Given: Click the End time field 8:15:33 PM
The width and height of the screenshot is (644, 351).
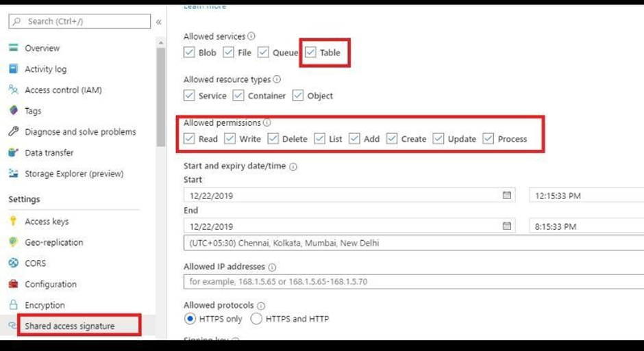Looking at the screenshot, I should [x=586, y=226].
